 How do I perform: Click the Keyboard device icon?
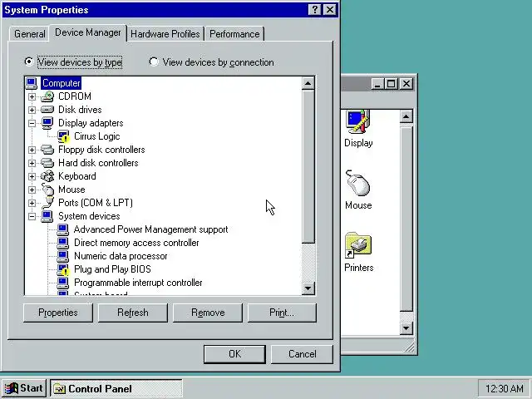(47, 176)
